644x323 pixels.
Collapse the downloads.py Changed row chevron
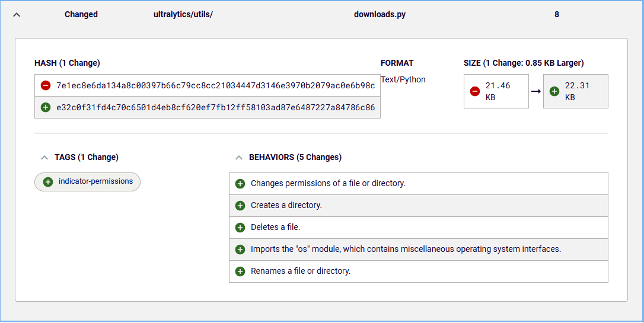point(17,15)
